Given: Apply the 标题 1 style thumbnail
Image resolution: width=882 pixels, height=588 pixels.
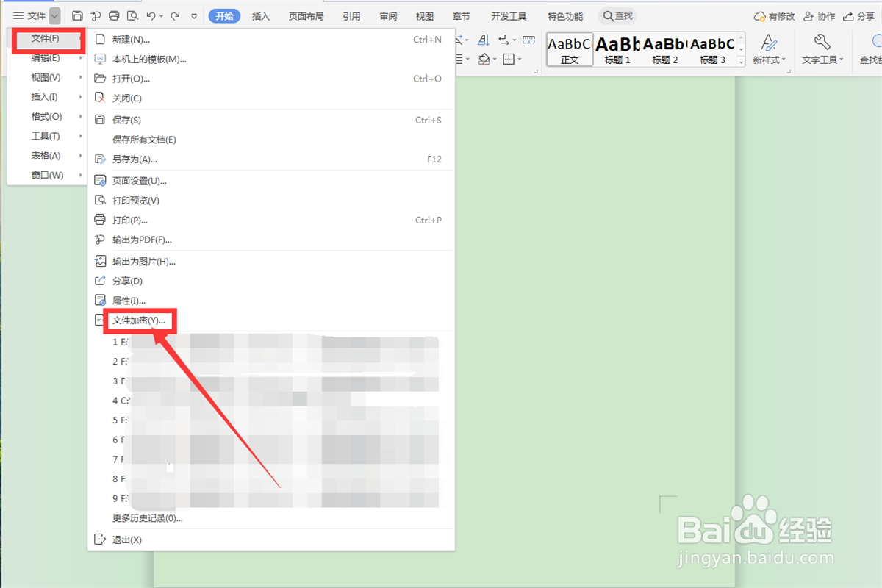Looking at the screenshot, I should point(617,49).
